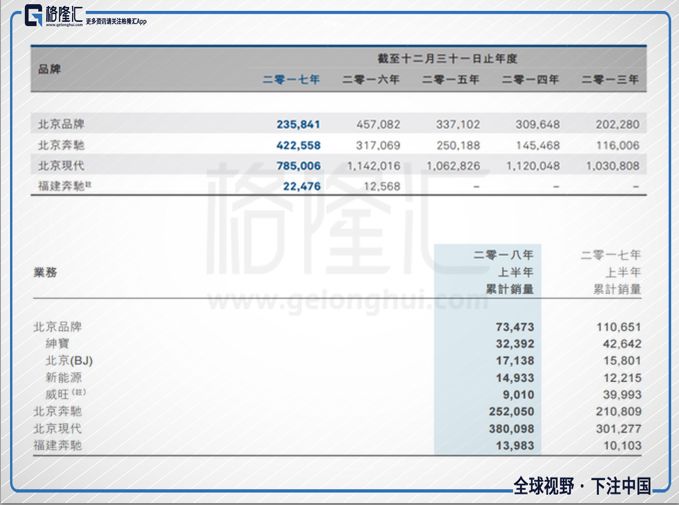
Task: Click the value 9,010
Action: click(x=518, y=395)
